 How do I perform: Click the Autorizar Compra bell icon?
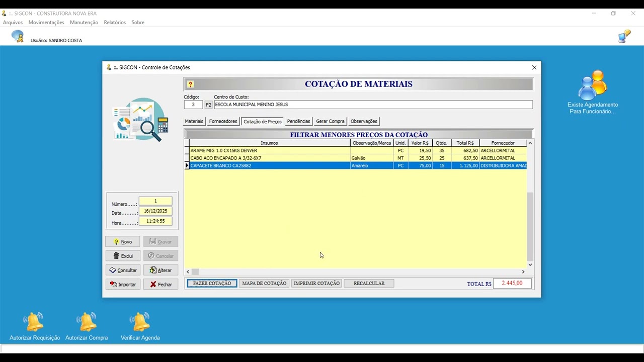coord(87,322)
